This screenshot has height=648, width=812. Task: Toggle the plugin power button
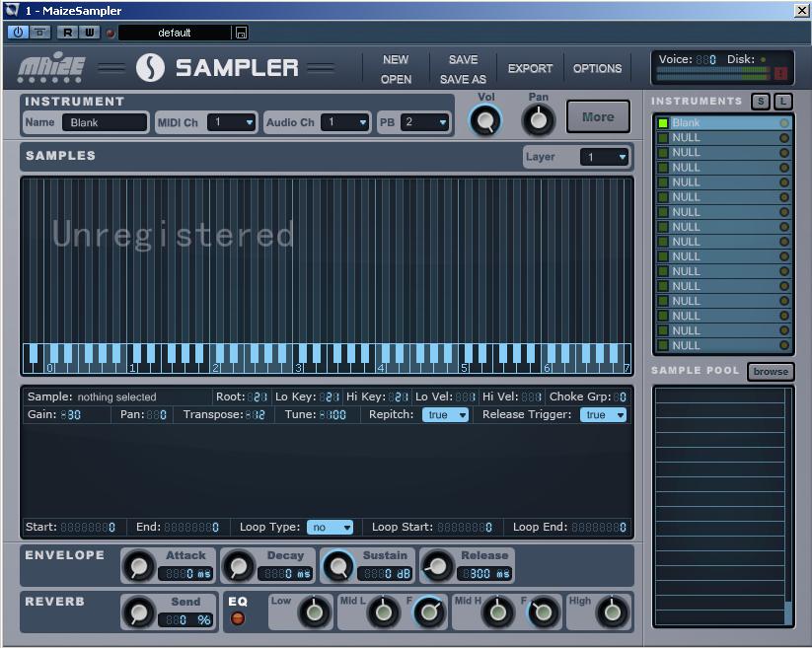(x=18, y=33)
